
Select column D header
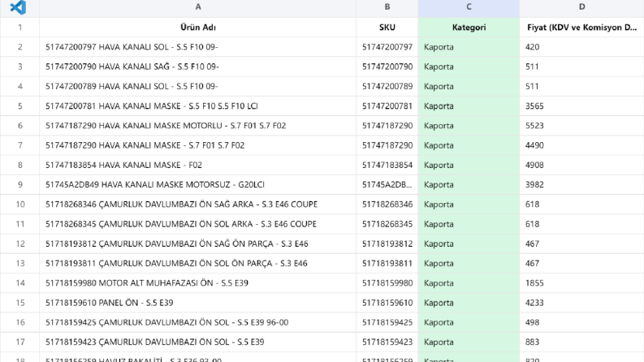click(x=581, y=7)
